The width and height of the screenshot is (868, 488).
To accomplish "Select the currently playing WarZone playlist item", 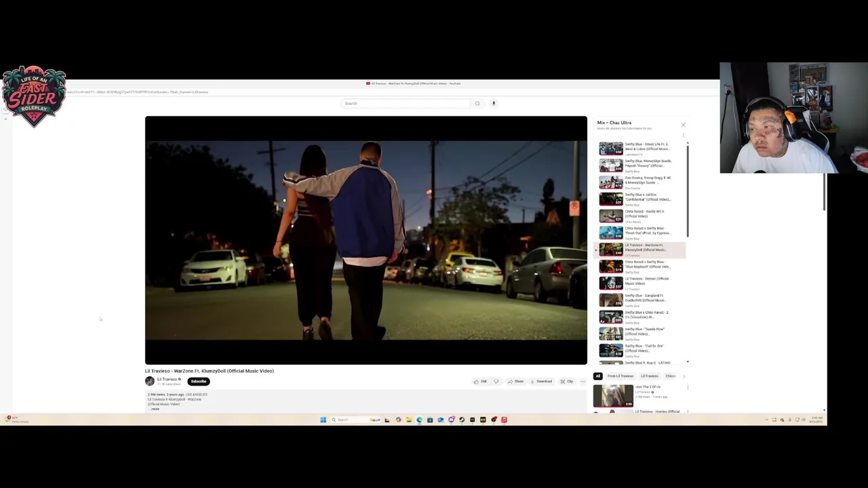I will point(641,249).
